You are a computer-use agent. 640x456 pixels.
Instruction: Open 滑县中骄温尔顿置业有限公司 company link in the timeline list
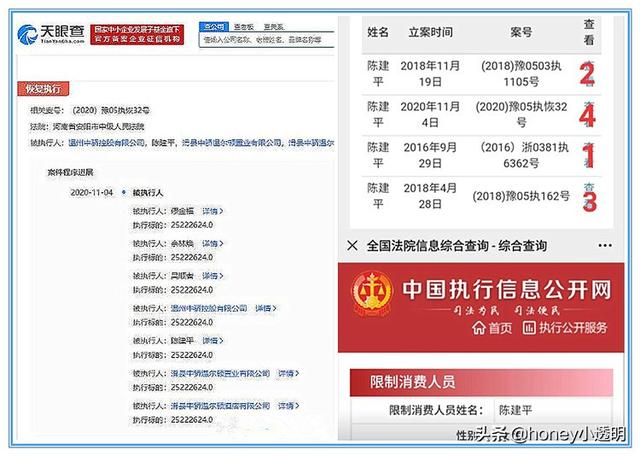[220, 373]
